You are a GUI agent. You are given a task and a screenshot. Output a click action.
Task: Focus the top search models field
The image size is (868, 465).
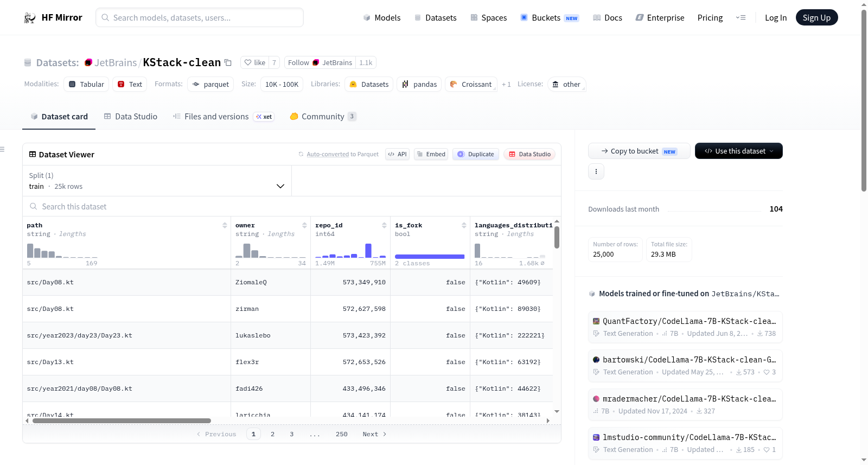click(200, 17)
